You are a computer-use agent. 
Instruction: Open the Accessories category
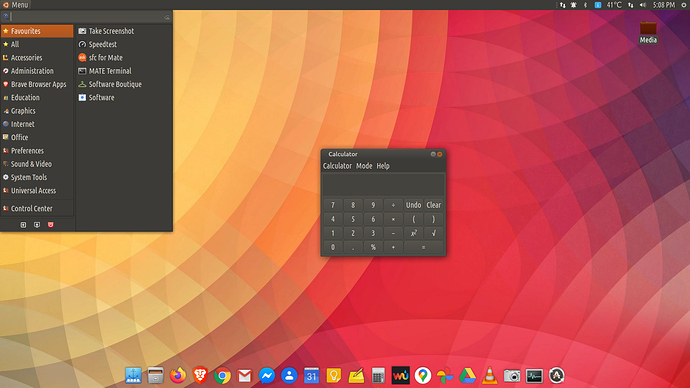37,58
